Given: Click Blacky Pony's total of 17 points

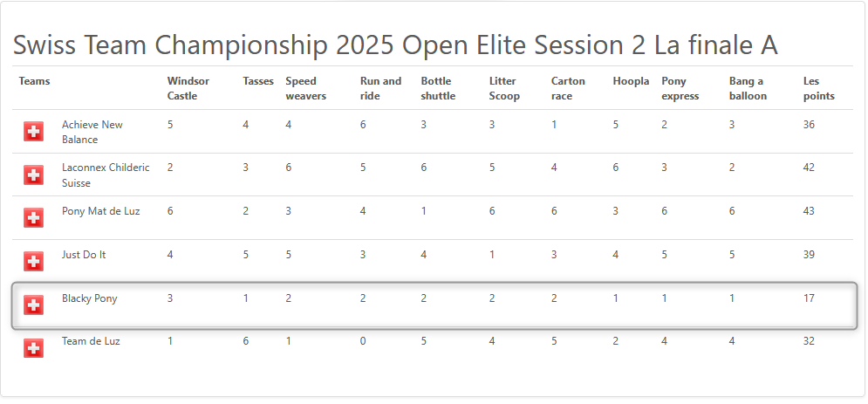Looking at the screenshot, I should click(809, 298).
